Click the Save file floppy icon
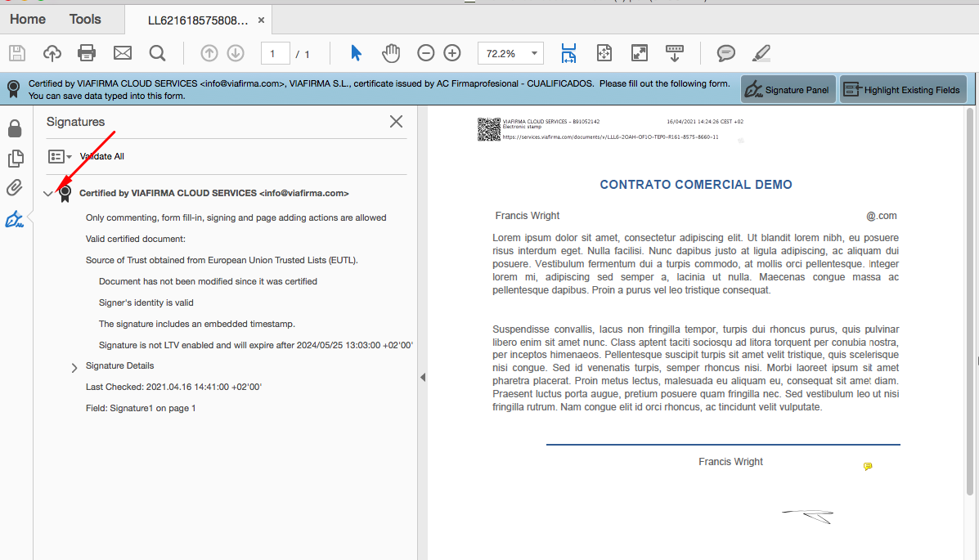 [17, 53]
